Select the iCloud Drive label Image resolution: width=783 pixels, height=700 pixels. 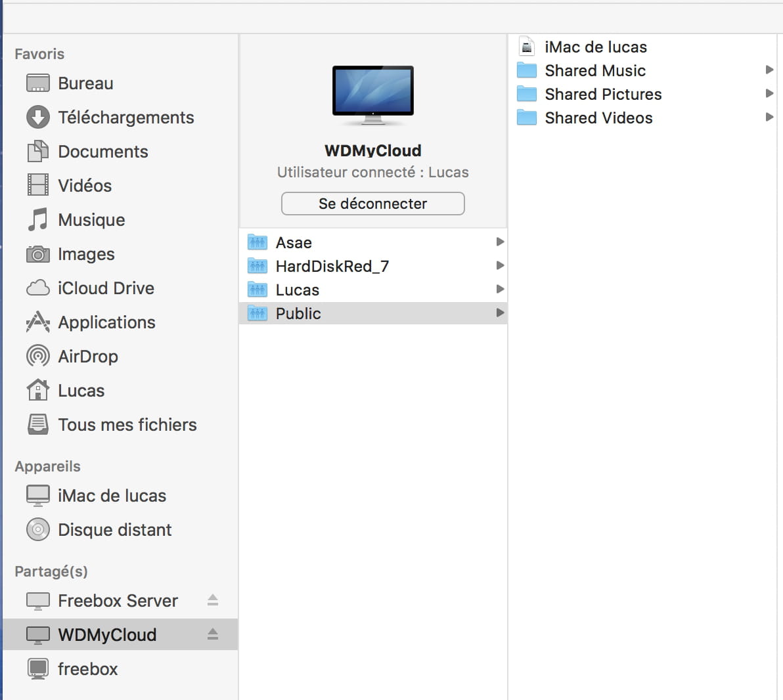click(106, 288)
